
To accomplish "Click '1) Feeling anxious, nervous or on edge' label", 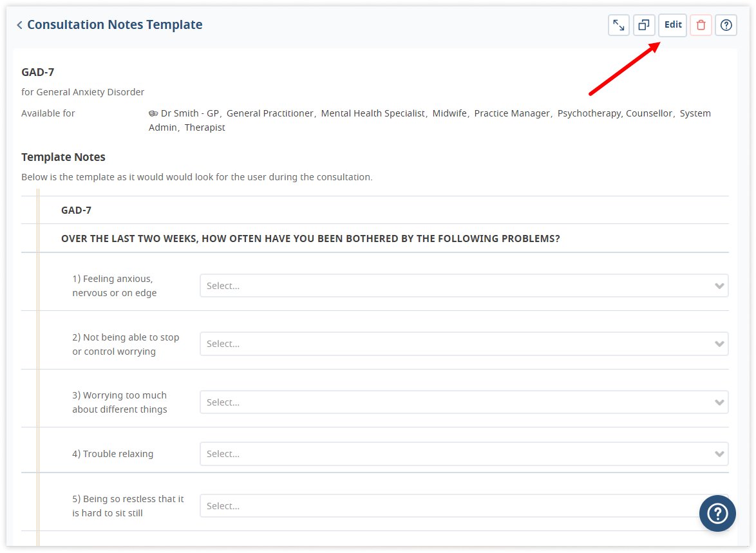I will pyautogui.click(x=115, y=286).
